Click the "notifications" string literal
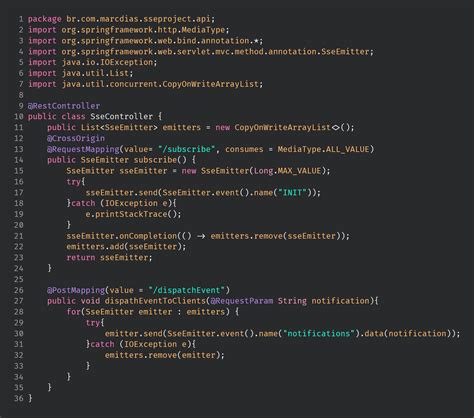Image resolution: width=474 pixels, height=418 pixels. tap(318, 334)
